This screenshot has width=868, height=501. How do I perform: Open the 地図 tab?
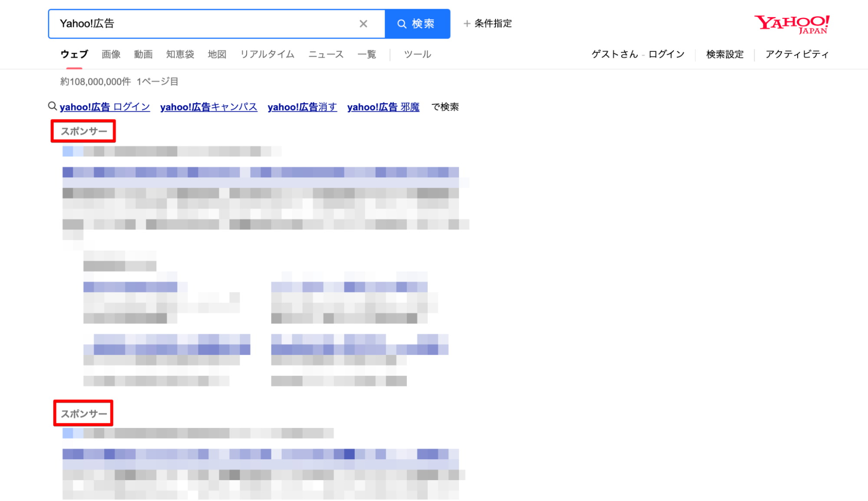pos(217,54)
